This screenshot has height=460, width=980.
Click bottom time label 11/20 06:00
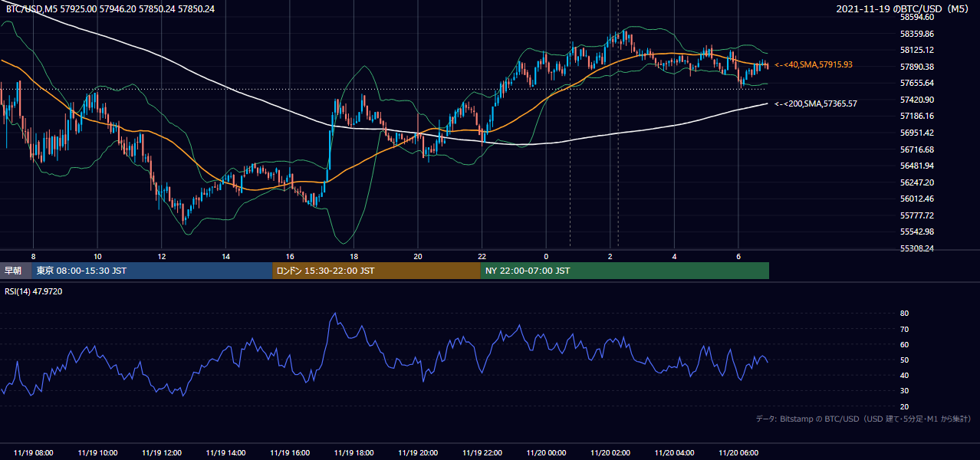pos(738,453)
